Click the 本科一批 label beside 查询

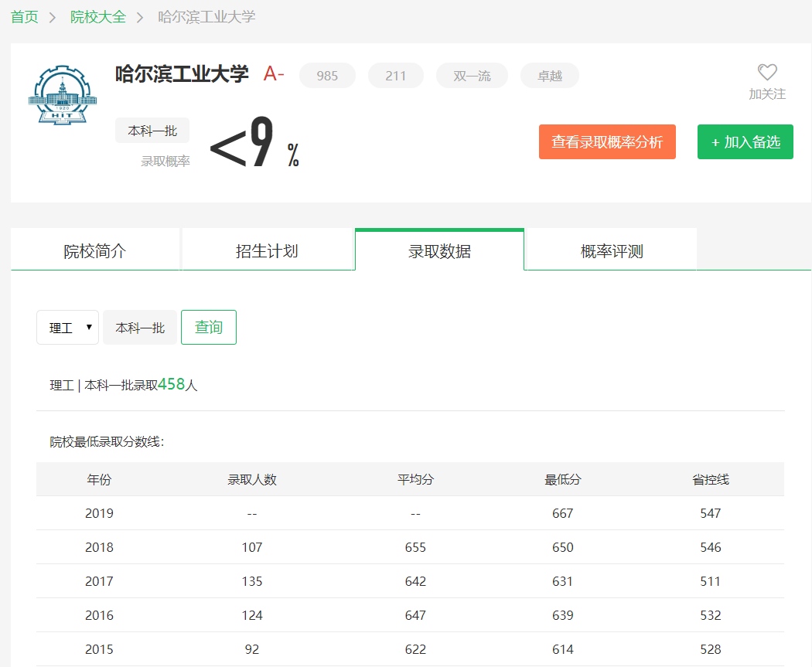(140, 327)
